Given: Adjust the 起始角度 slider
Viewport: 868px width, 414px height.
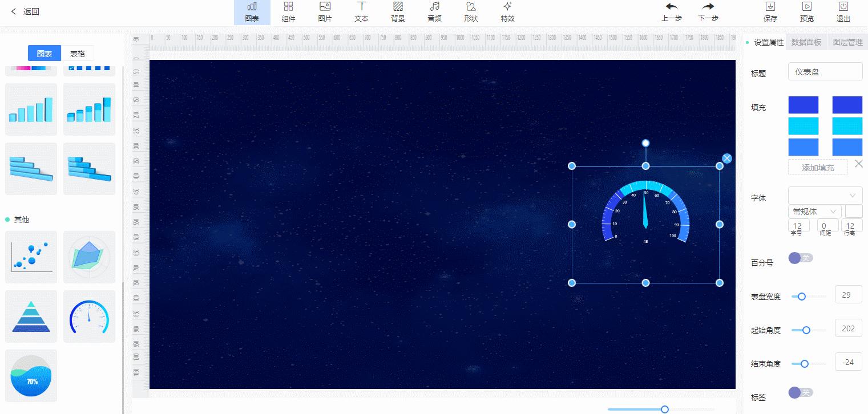Looking at the screenshot, I should (x=809, y=330).
